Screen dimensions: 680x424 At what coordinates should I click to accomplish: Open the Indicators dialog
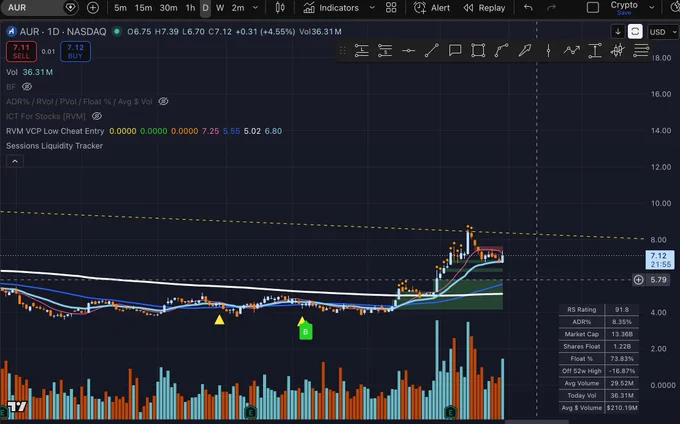pyautogui.click(x=331, y=7)
